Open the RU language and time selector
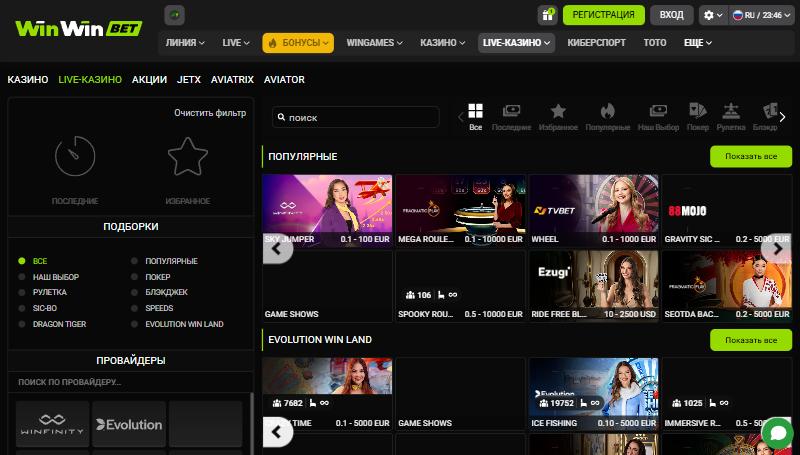The image size is (800, 455). pyautogui.click(x=761, y=15)
